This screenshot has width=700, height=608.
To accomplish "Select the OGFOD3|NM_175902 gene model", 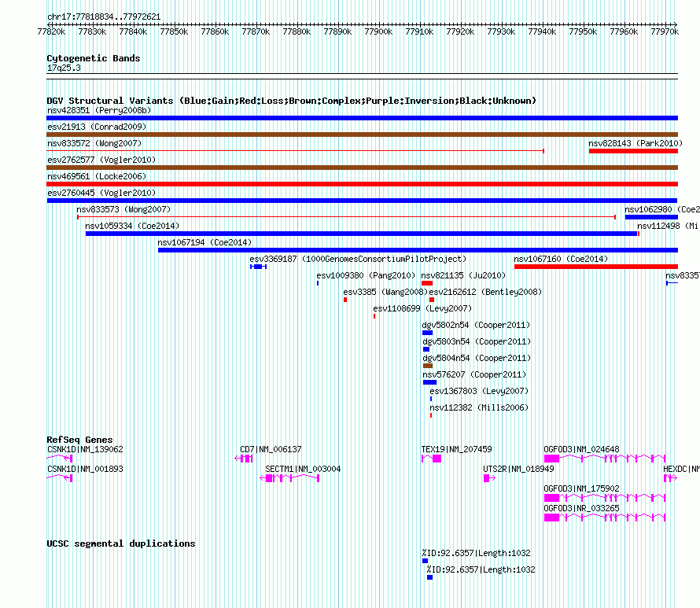I will [x=605, y=498].
